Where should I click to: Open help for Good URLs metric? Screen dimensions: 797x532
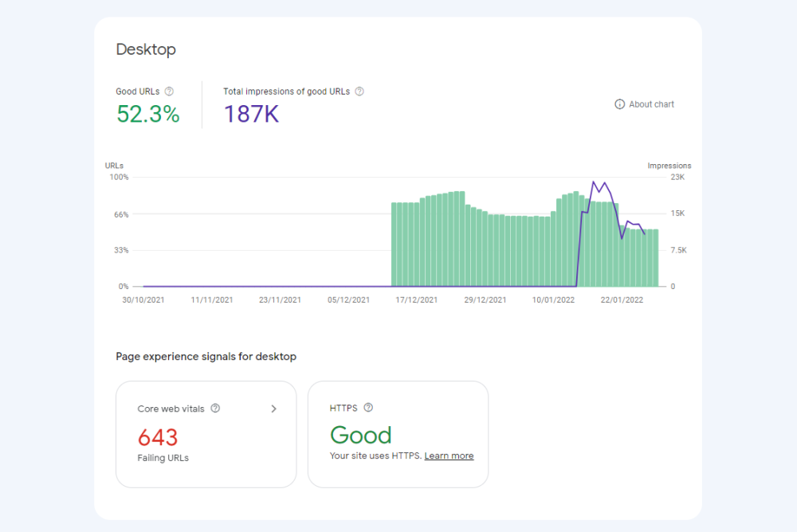(169, 92)
